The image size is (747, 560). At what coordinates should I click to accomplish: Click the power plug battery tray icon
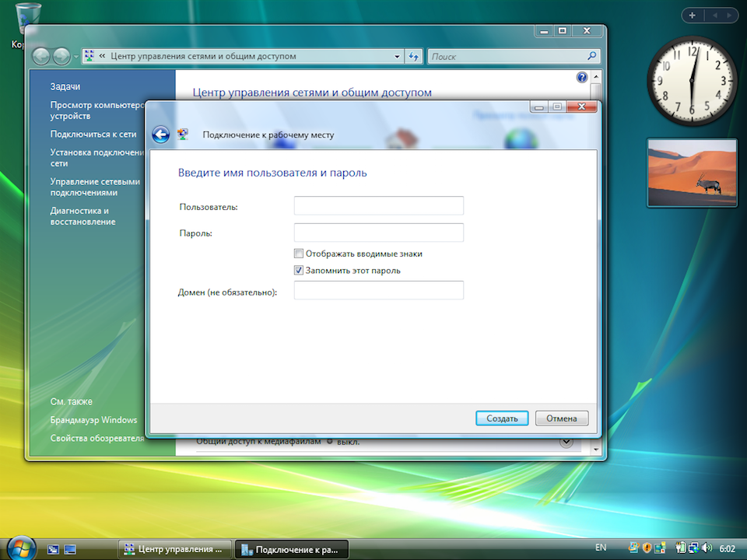680,548
